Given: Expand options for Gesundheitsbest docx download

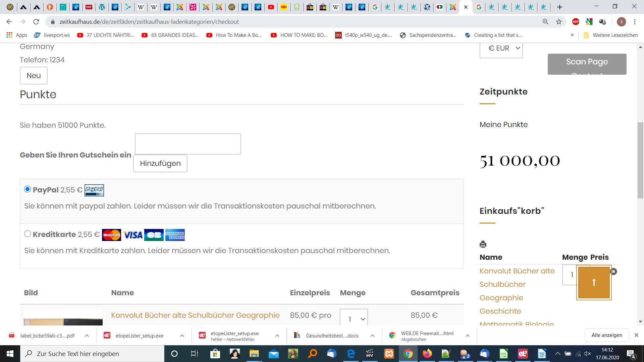Looking at the screenshot, I should (x=372, y=336).
